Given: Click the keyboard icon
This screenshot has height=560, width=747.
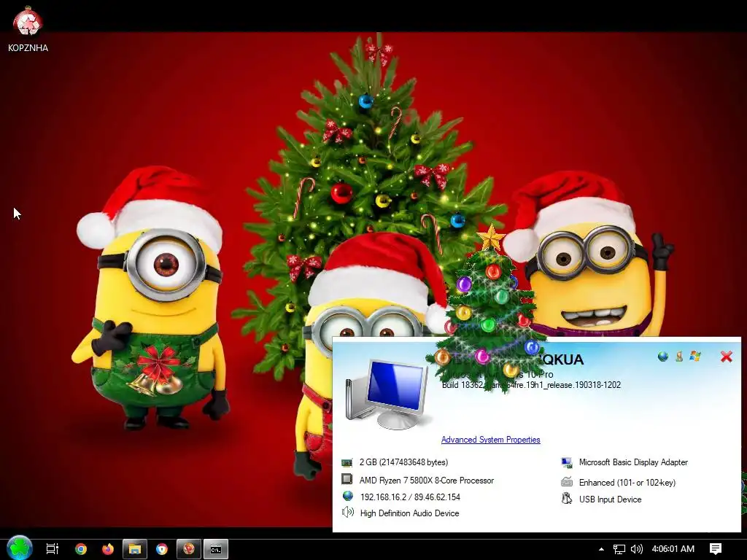Looking at the screenshot, I should [566, 482].
